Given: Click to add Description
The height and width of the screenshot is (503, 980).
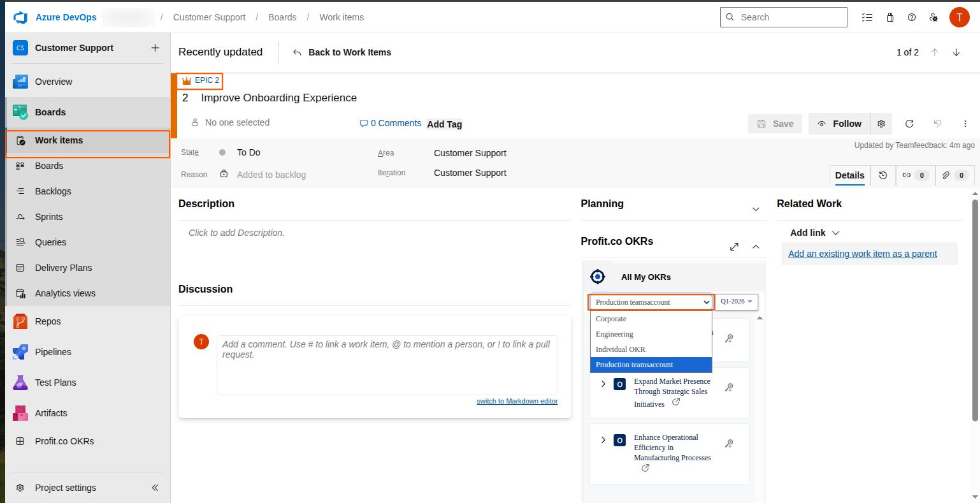Looking at the screenshot, I should click(x=236, y=233).
